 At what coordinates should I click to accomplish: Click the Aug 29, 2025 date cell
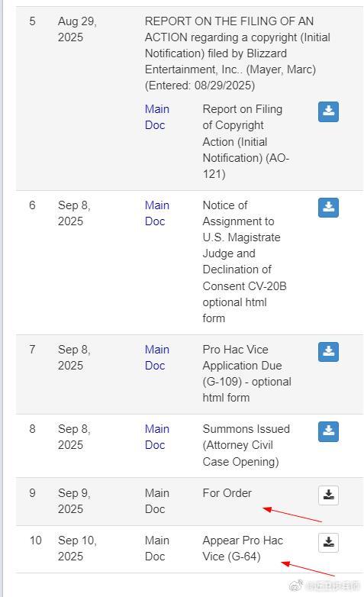click(x=77, y=29)
